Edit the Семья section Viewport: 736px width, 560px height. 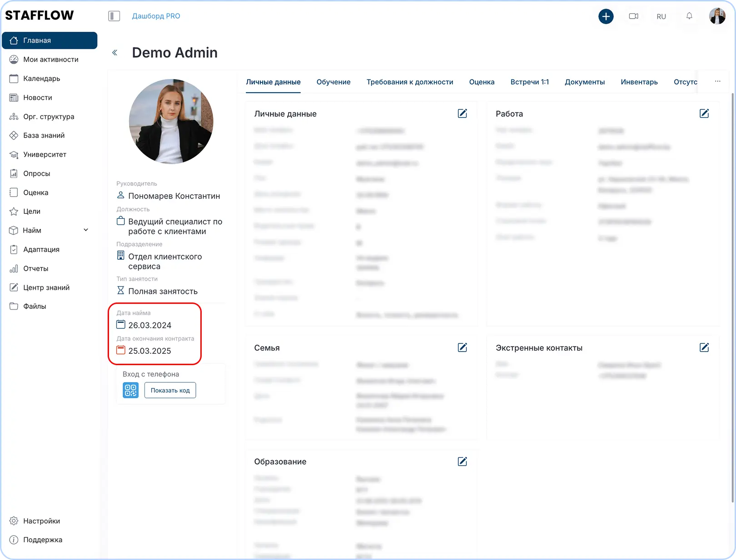pyautogui.click(x=462, y=347)
